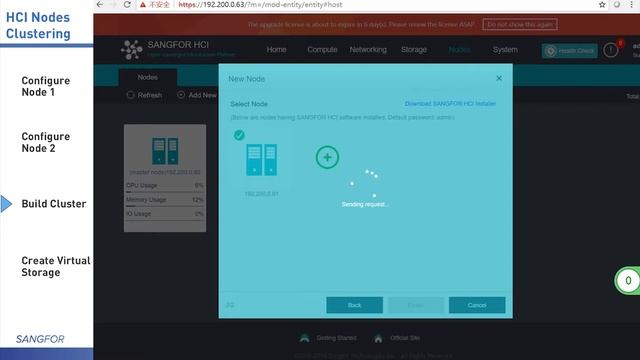
Task: Click the green floating 0 counter badge
Action: click(628, 280)
